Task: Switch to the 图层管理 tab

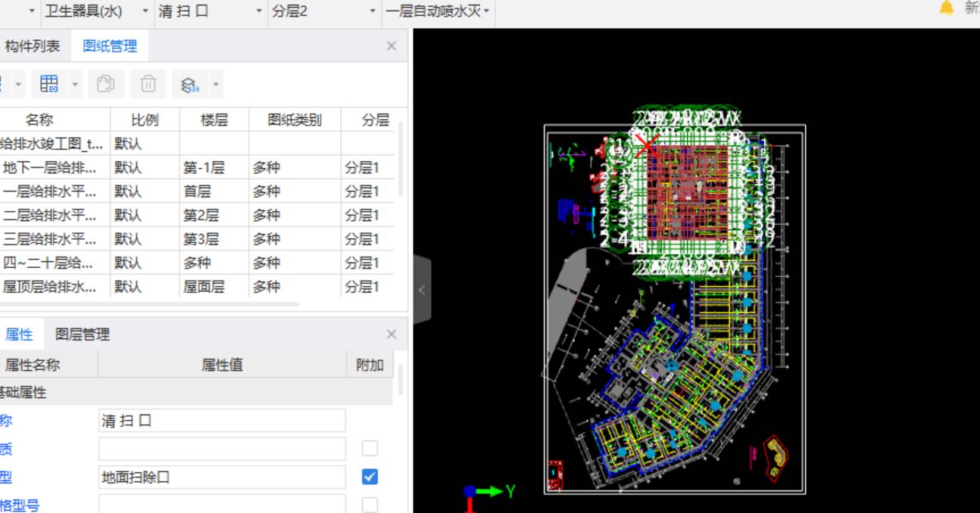Action: point(83,334)
